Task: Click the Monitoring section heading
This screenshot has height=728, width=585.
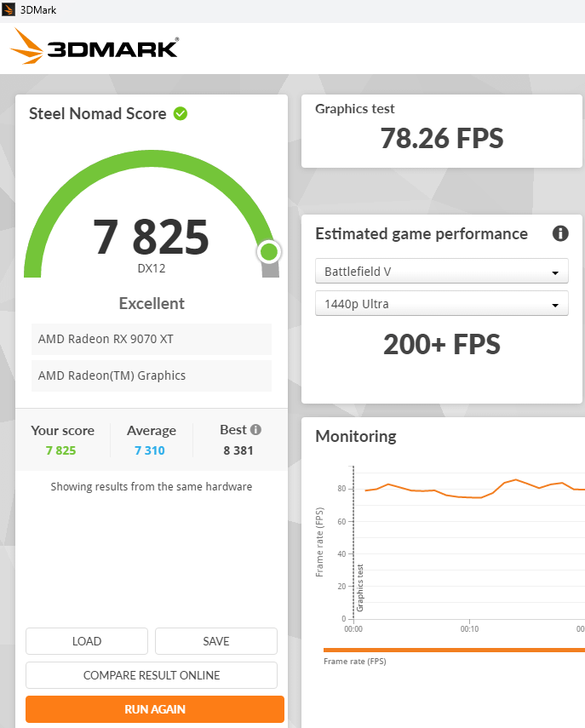Action: point(356,437)
